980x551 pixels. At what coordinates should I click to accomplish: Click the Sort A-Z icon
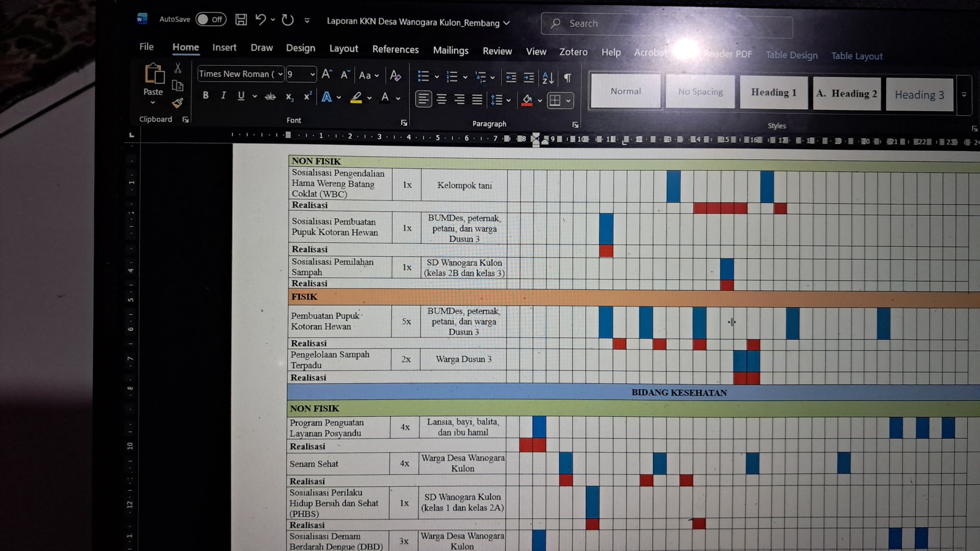pyautogui.click(x=548, y=78)
